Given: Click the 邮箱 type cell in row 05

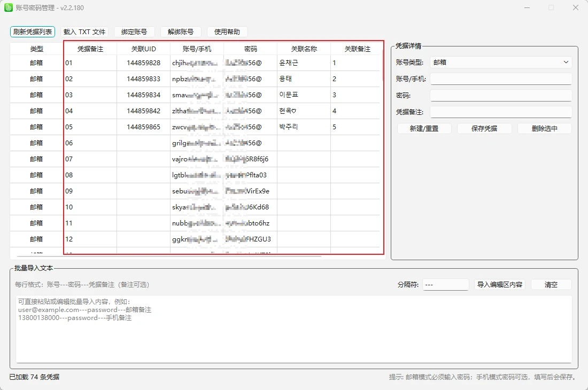Looking at the screenshot, I should coord(37,127).
